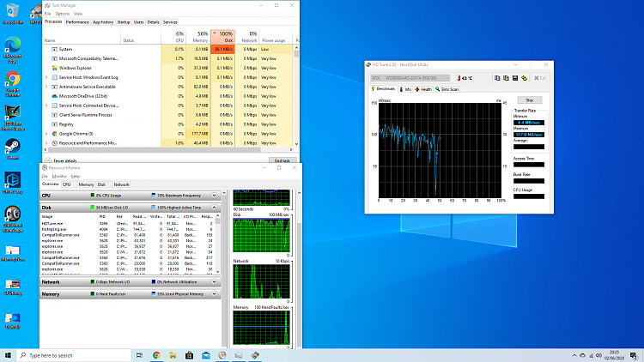Open the Health tab in HD Tune
The height and width of the screenshot is (362, 644).
426,88
